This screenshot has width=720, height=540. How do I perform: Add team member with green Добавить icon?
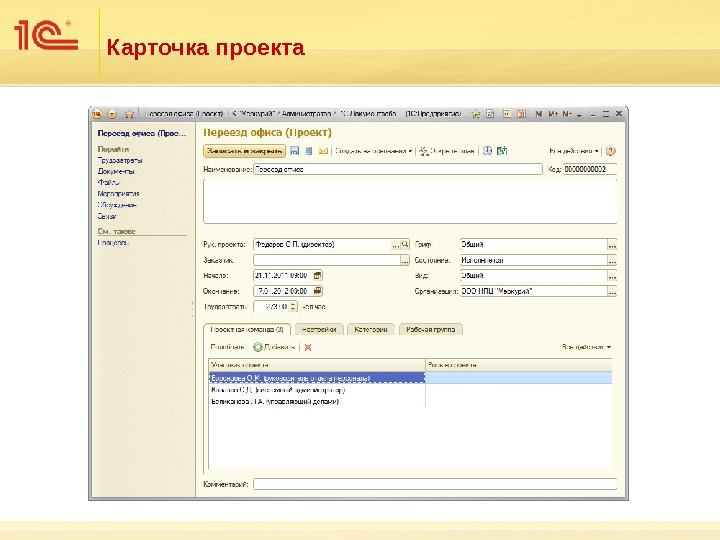(x=258, y=347)
